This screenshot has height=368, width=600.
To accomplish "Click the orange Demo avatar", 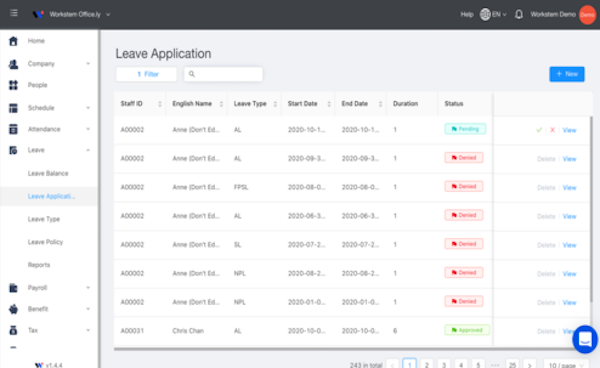I will [587, 15].
